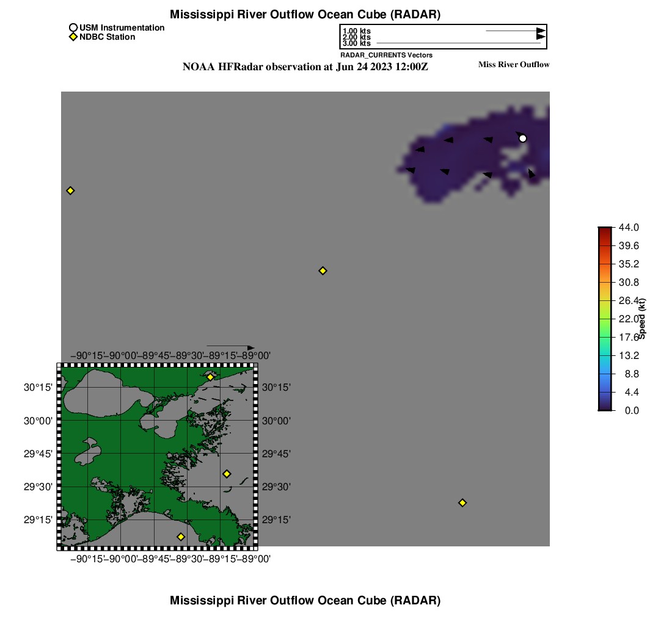This screenshot has height=641, width=672.
Task: Click the NOAA HFRadar observation timestamp text
Action: [305, 67]
